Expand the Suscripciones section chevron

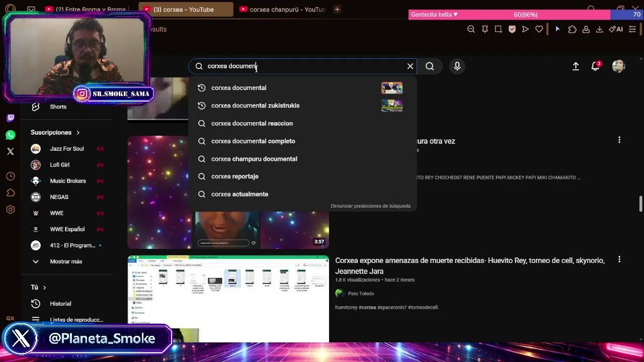click(78, 133)
